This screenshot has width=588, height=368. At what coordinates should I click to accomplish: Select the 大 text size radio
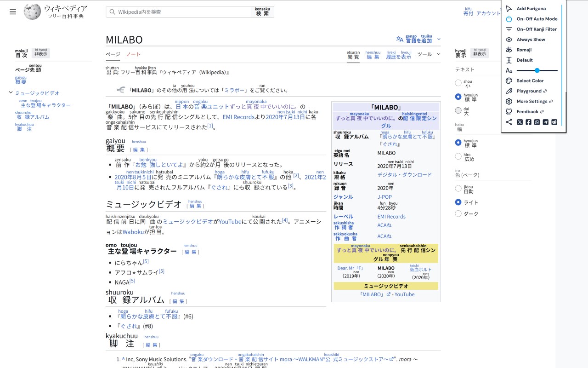[x=458, y=110]
